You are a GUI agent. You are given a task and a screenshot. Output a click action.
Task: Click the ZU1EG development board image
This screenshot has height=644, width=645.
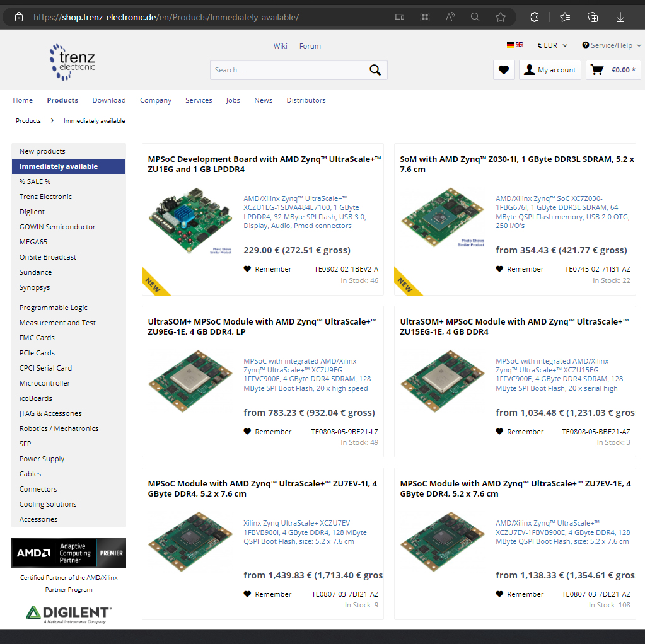(190, 221)
